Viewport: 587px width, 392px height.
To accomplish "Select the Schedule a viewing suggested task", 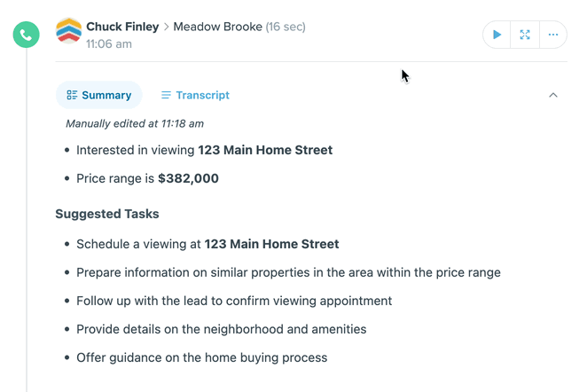I will coord(207,244).
